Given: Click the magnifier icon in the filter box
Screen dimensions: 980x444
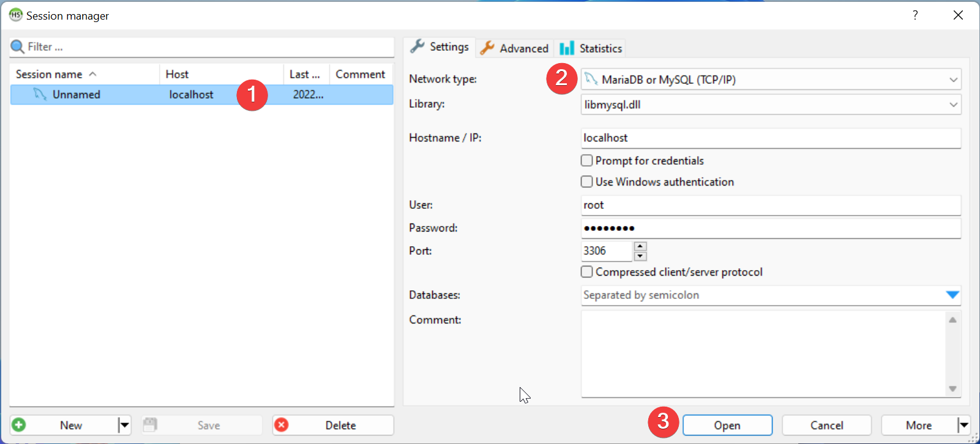Looking at the screenshot, I should pos(17,47).
